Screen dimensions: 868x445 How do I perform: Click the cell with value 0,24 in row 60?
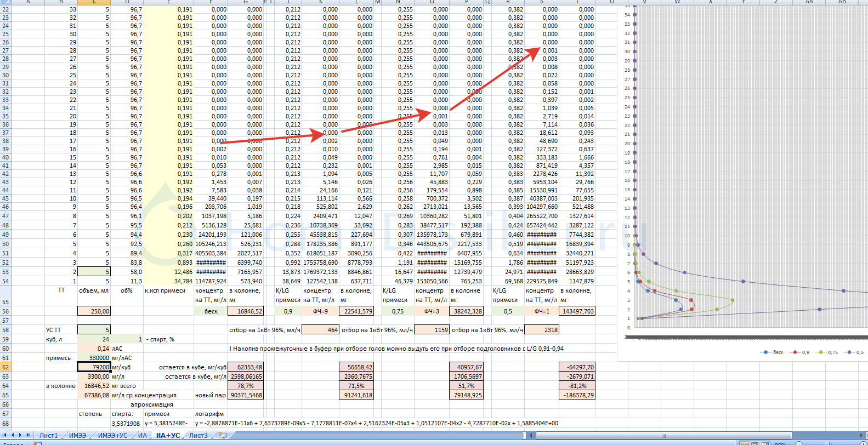click(94, 349)
